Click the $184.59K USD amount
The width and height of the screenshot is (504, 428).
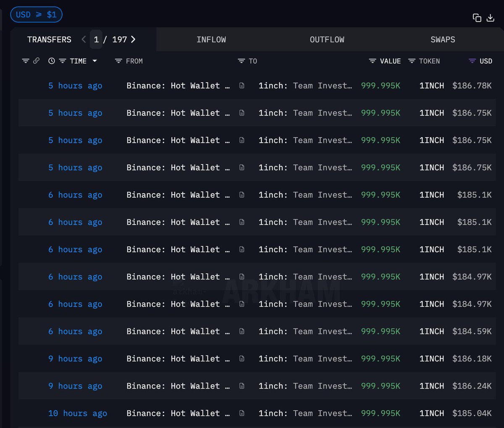point(472,331)
